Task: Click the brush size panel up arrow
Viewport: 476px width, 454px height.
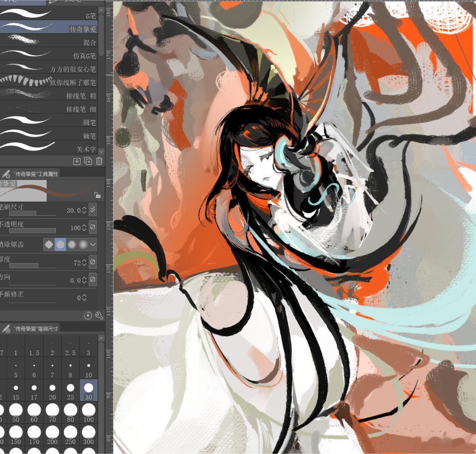Action: pos(101,338)
